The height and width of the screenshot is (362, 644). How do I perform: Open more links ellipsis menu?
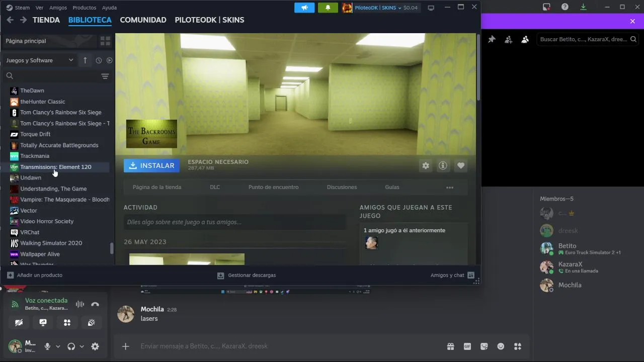pos(450,188)
